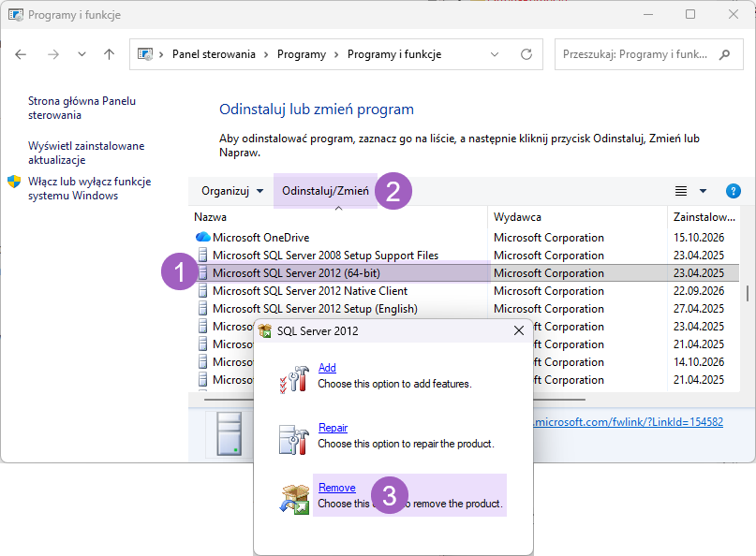This screenshot has width=756, height=556.
Task: Click 'Programy i funkcje' breadcrumb
Action: click(394, 54)
